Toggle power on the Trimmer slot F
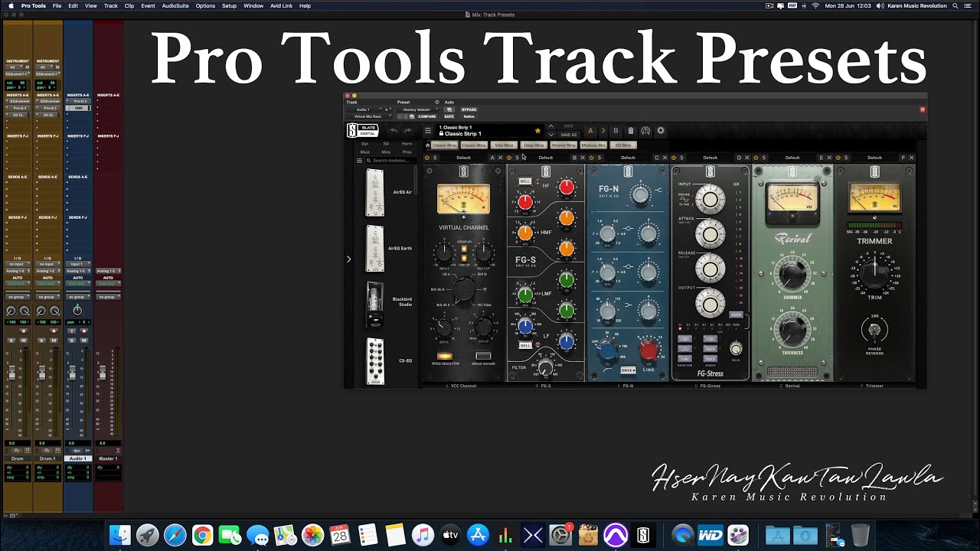 coord(838,158)
